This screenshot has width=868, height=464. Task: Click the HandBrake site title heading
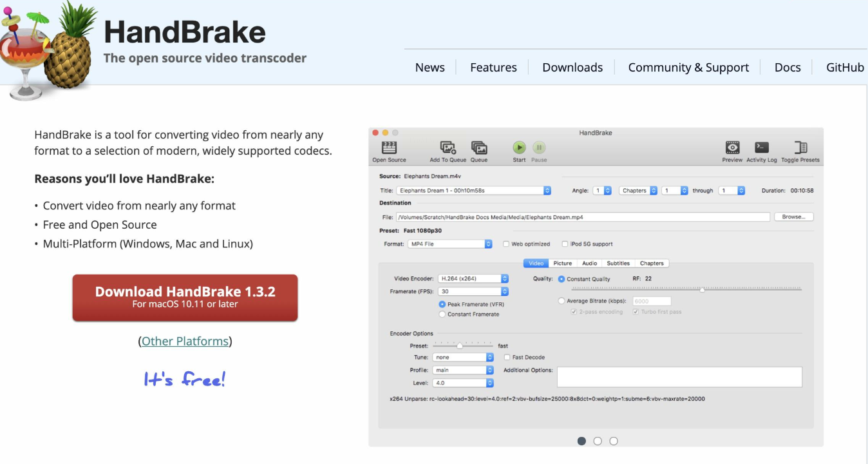point(184,32)
